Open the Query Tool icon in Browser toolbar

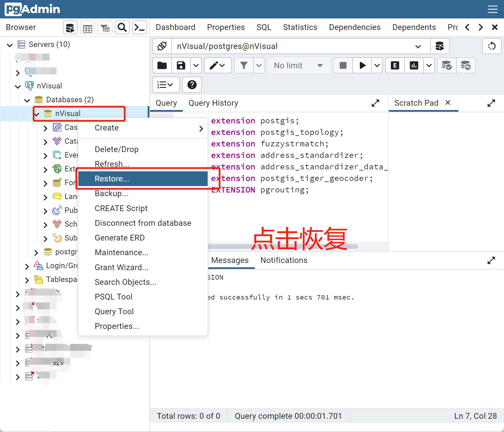(x=70, y=28)
